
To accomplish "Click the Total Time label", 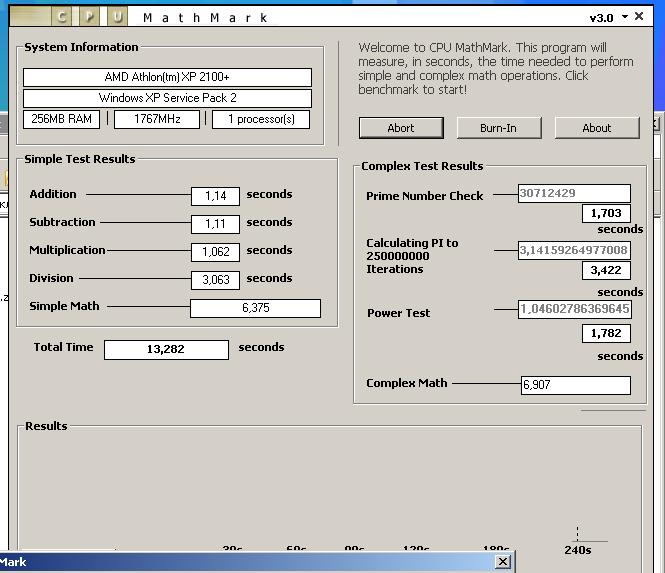I will click(64, 347).
